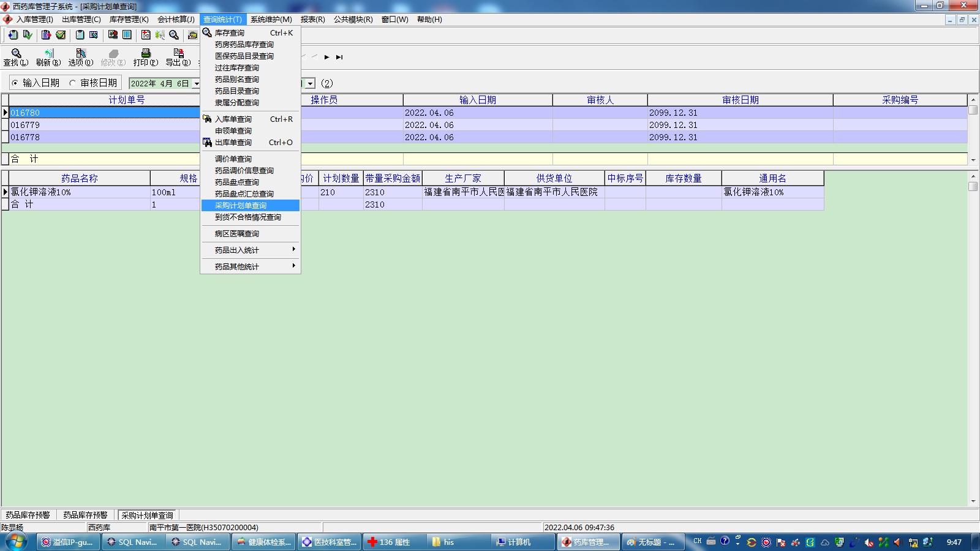
Task: Choose 采购计划单查询 menu entry
Action: click(x=251, y=206)
